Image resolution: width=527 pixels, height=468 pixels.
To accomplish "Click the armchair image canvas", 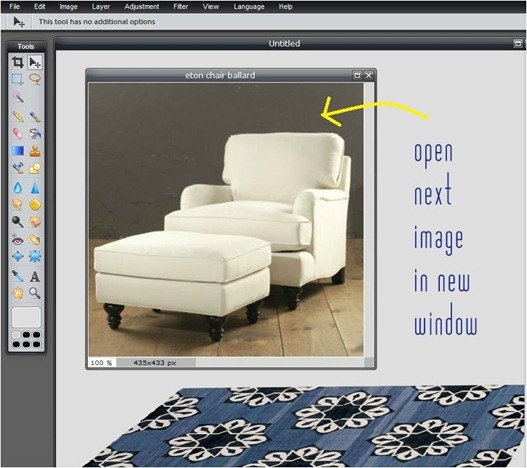I will pyautogui.click(x=226, y=220).
